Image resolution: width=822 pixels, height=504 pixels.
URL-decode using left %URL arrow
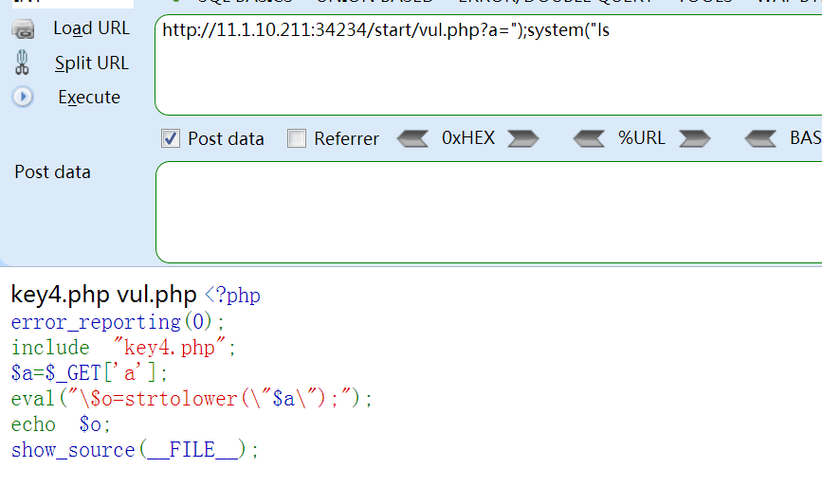coord(589,139)
